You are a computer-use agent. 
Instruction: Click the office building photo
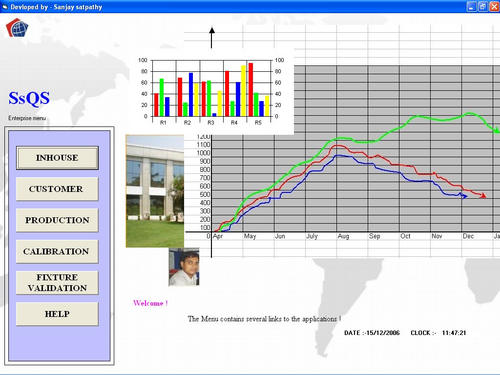click(155, 191)
